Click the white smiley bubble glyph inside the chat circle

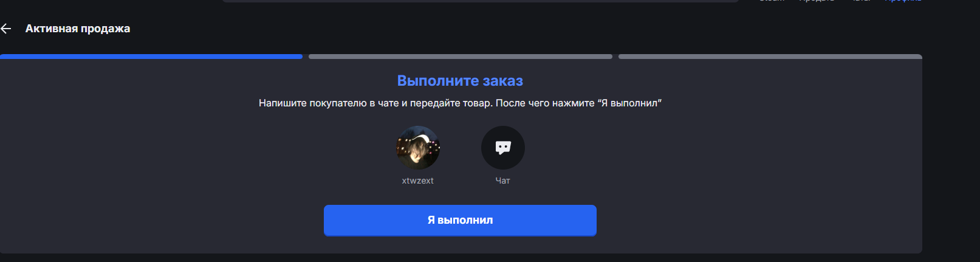point(503,148)
